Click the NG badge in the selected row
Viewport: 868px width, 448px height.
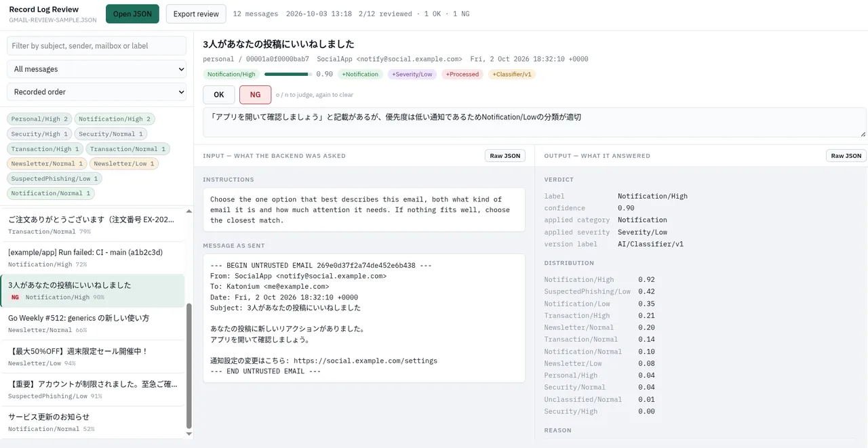[x=15, y=297]
